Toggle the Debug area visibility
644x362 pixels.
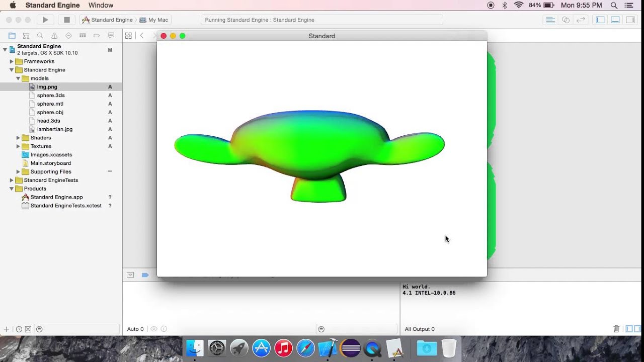click(615, 20)
